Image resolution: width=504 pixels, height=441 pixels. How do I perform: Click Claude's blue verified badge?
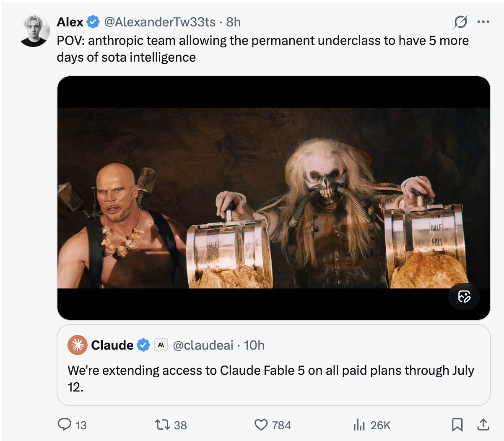[143, 345]
